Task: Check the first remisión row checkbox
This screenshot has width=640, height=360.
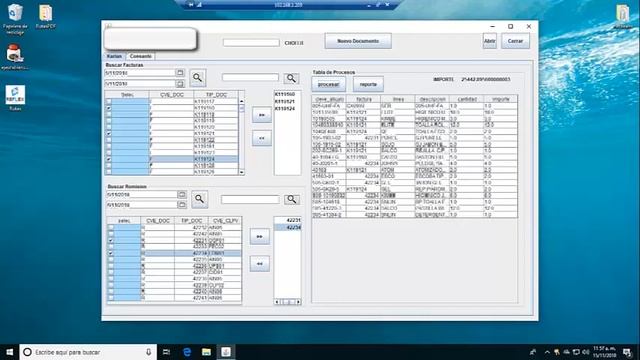Action: pyautogui.click(x=111, y=228)
